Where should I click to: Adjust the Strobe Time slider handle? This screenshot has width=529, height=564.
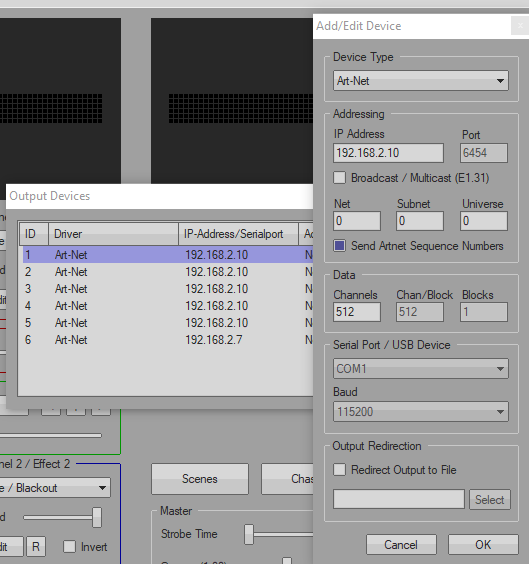249,535
